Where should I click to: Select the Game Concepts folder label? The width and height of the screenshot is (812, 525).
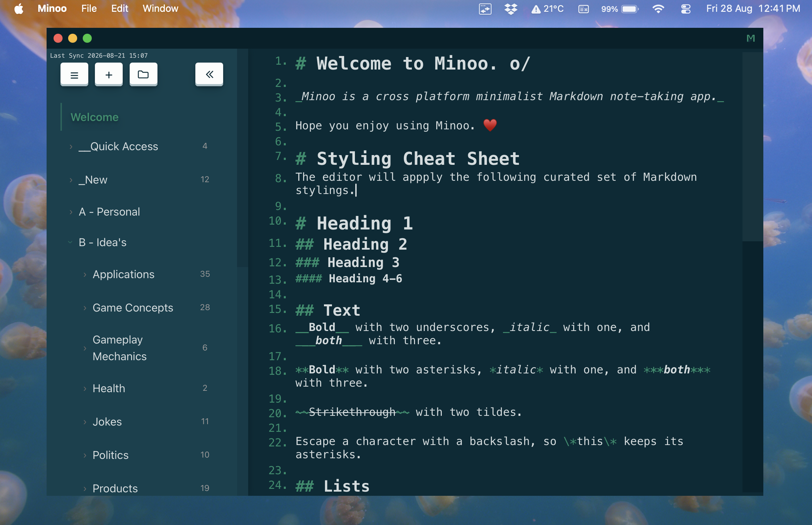tap(133, 308)
